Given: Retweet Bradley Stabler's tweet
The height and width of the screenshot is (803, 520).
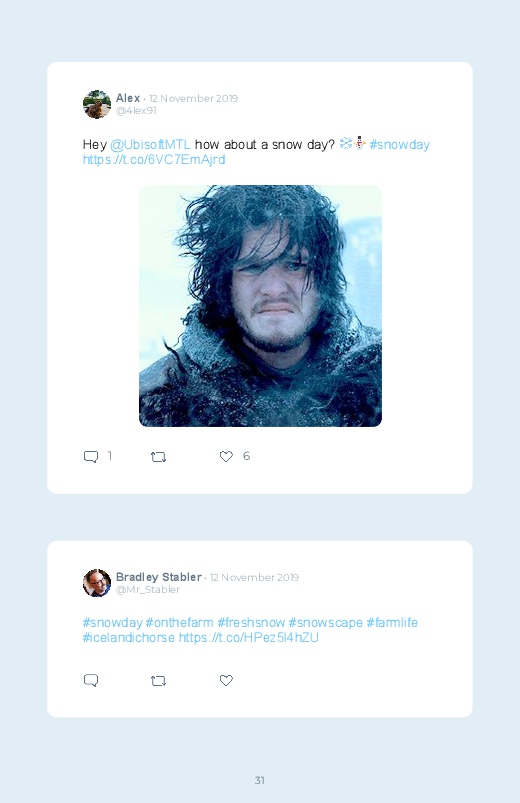Looking at the screenshot, I should [158, 681].
